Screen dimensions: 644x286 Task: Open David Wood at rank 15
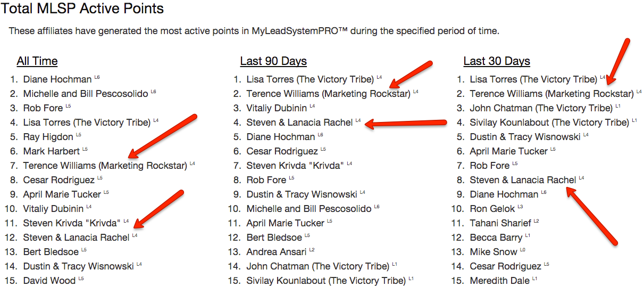tap(49, 281)
